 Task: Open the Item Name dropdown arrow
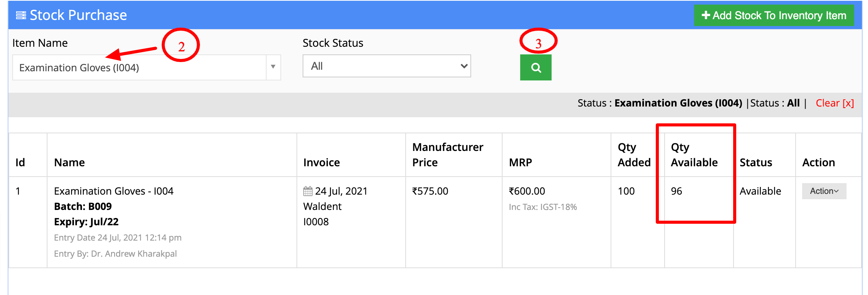273,67
